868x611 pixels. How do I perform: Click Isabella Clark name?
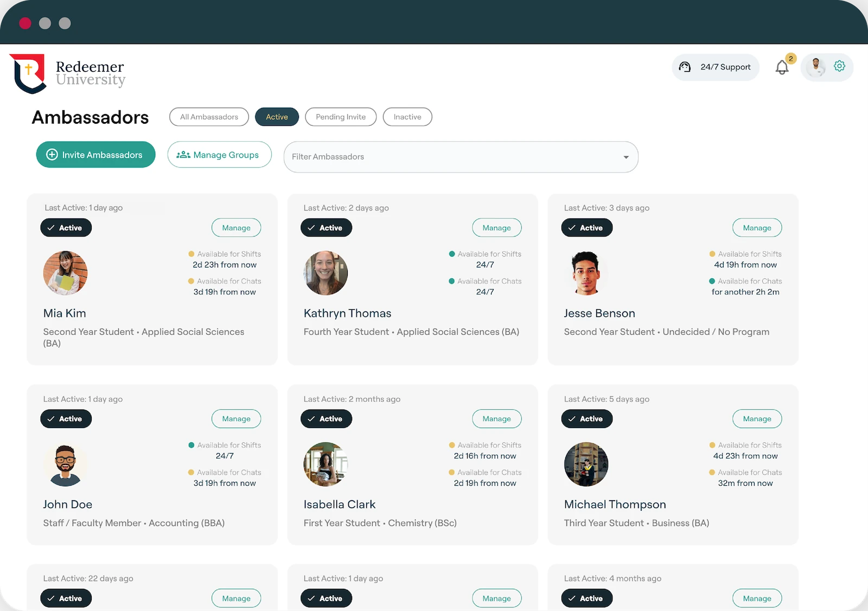340,505
